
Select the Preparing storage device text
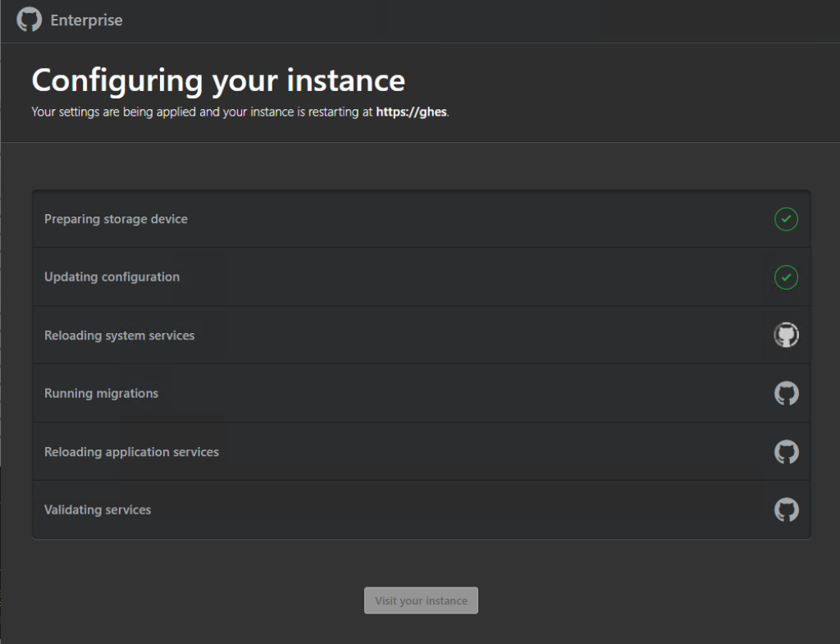116,219
